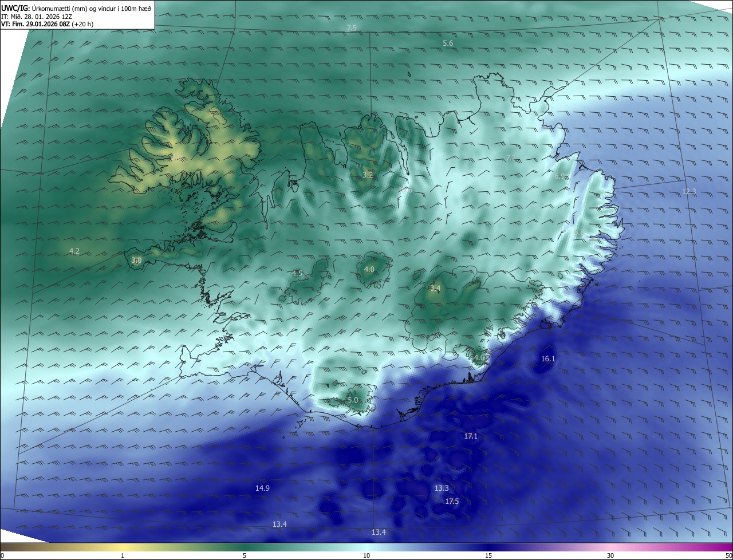This screenshot has width=733, height=560.
Task: Select the 3.2 value label
Action: 368,175
